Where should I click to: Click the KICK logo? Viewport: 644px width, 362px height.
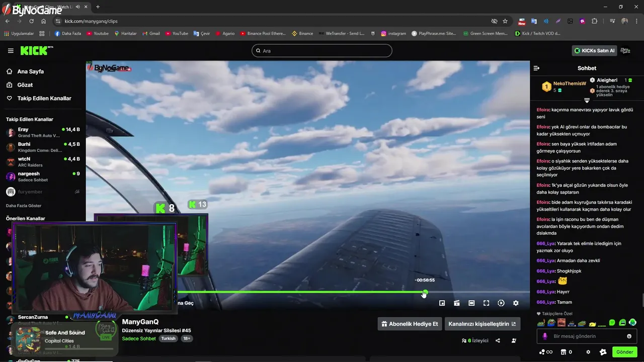click(36, 50)
